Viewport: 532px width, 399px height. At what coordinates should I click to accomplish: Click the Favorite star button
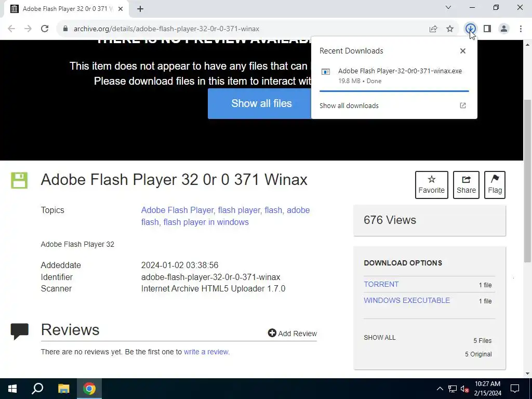pyautogui.click(x=432, y=185)
